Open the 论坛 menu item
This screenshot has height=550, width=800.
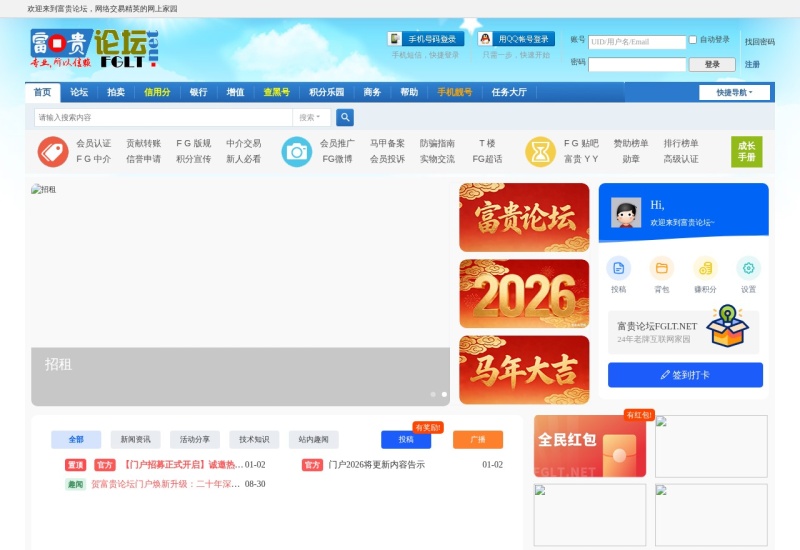[79, 92]
